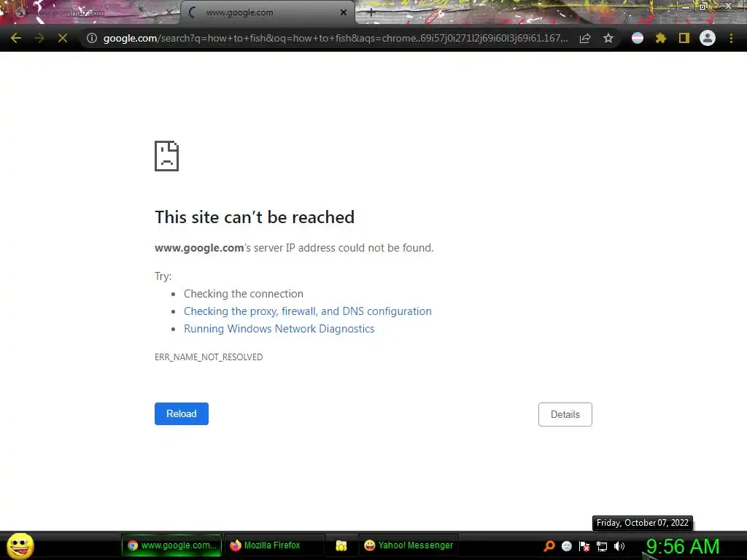
Task: Click the forward navigation arrow
Action: [x=39, y=38]
